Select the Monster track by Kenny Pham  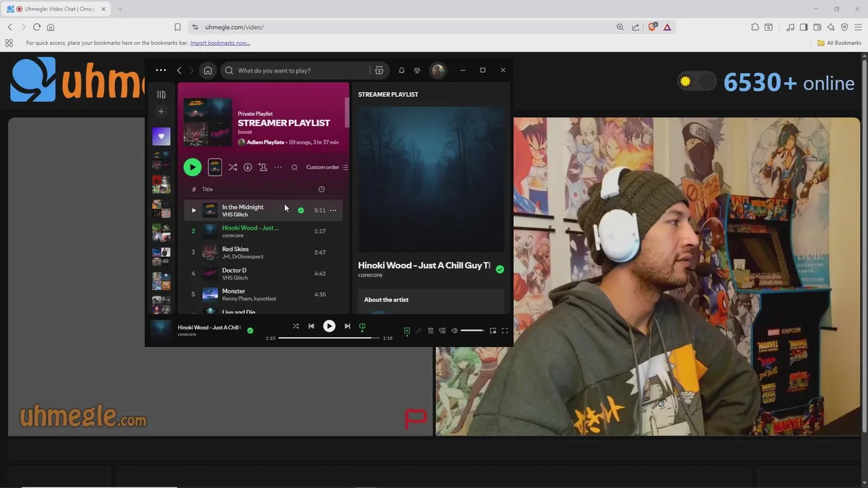tap(263, 294)
